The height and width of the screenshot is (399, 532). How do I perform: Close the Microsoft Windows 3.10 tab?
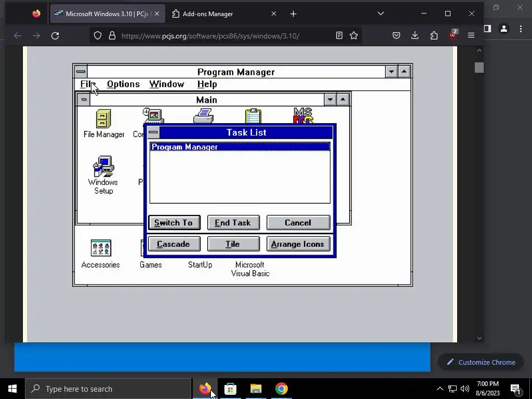coord(157,14)
